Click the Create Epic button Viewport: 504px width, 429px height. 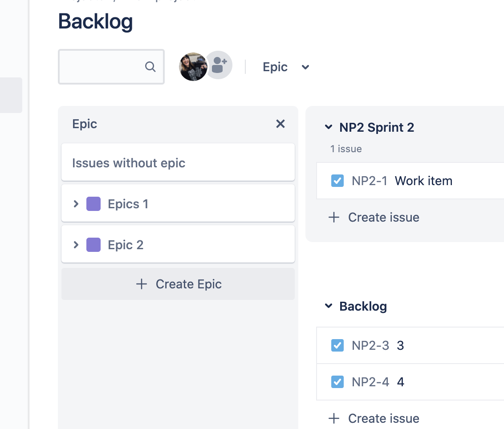pyautogui.click(x=178, y=284)
